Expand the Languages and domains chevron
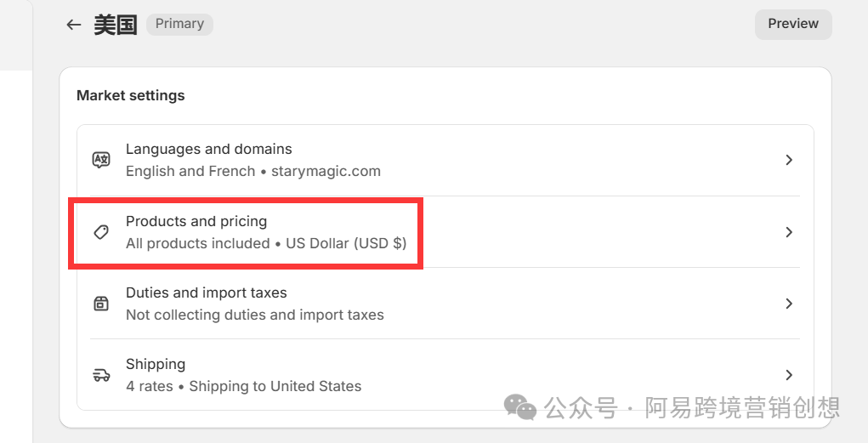The width and height of the screenshot is (868, 443). click(x=789, y=160)
